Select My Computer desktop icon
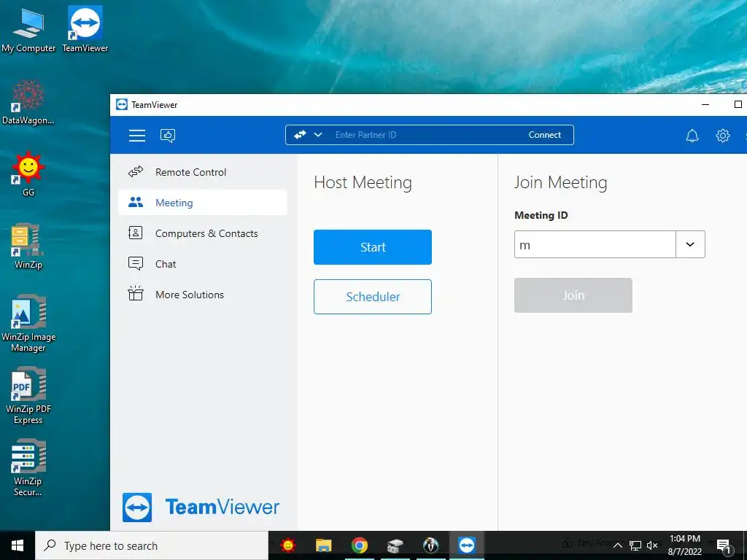This screenshot has height=560, width=747. tap(28, 29)
